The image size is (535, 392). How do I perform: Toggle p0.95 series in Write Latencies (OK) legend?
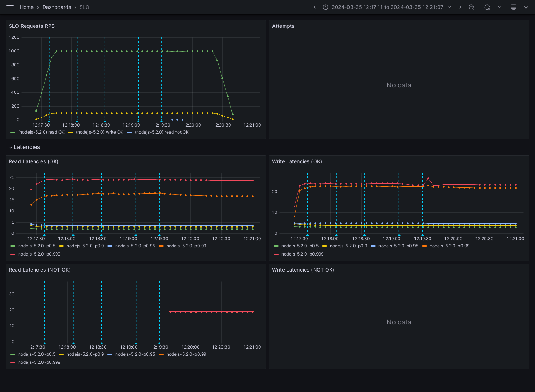pyautogui.click(x=398, y=246)
